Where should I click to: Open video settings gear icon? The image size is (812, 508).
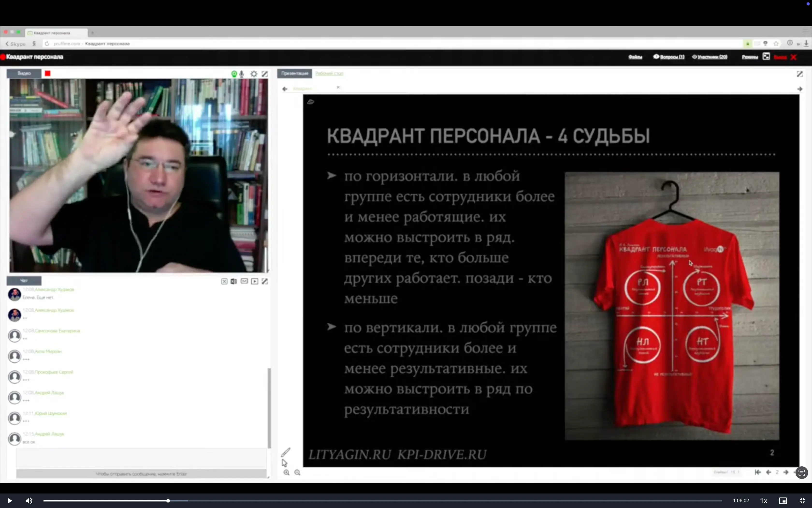point(254,74)
